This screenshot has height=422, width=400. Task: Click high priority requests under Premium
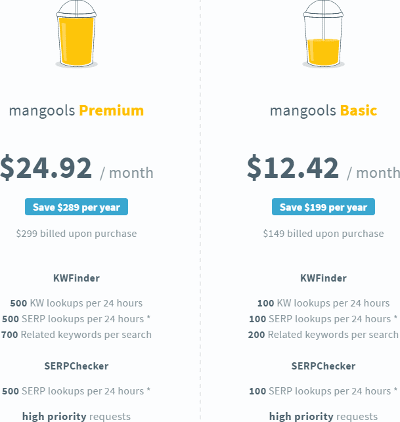(x=76, y=417)
